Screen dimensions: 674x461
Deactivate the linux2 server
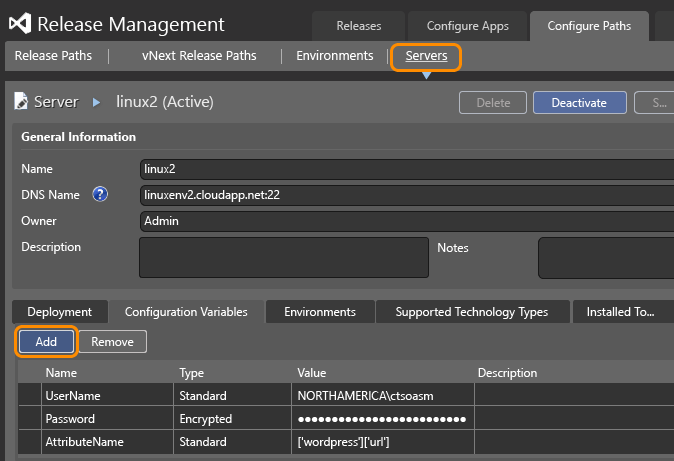579,103
